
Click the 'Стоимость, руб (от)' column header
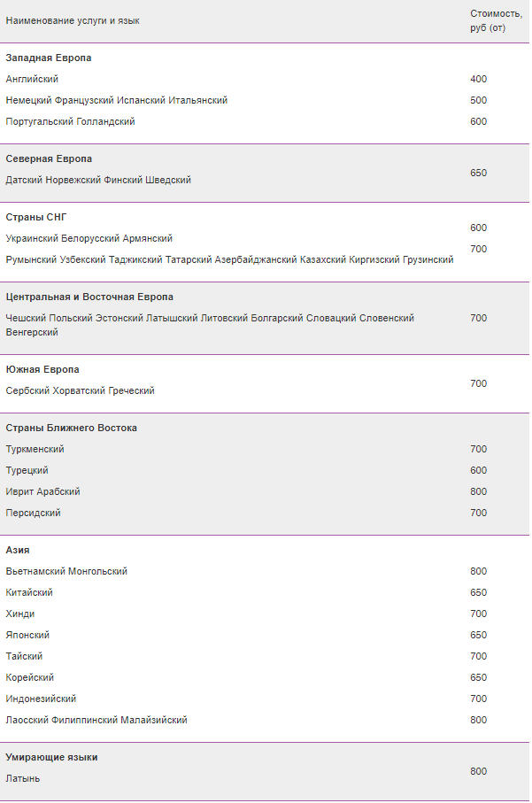(x=496, y=20)
